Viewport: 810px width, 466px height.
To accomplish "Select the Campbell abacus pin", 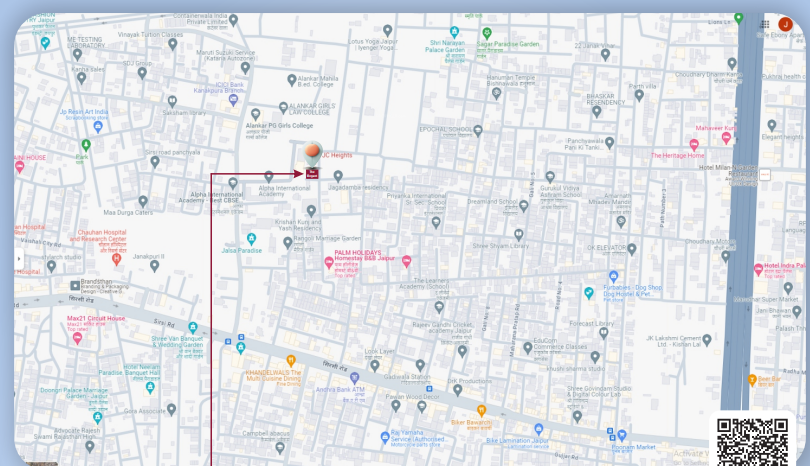I will 280,448.
